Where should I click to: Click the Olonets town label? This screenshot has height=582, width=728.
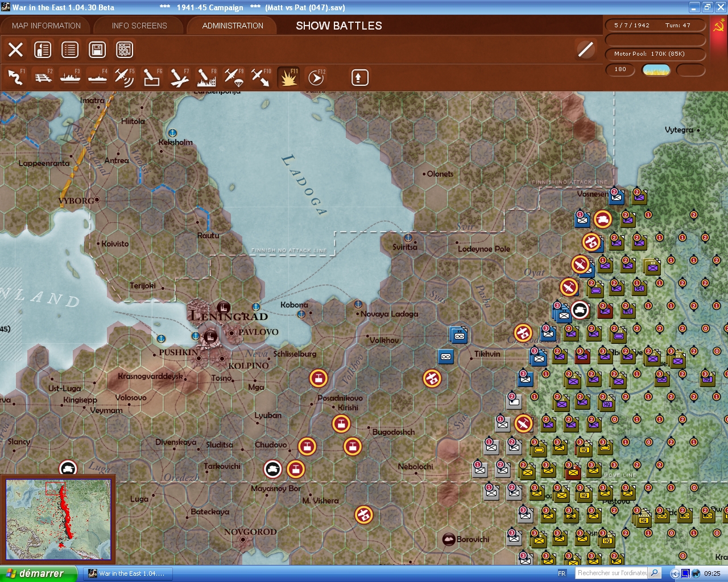coord(440,174)
